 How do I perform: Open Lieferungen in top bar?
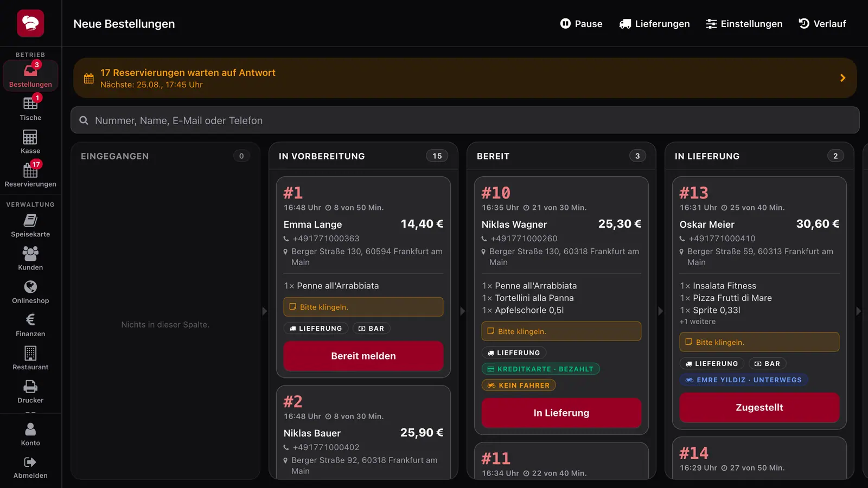(654, 24)
